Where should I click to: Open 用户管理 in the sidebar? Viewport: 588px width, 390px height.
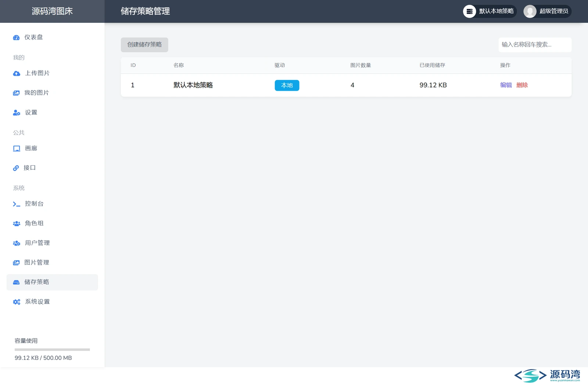coord(52,243)
